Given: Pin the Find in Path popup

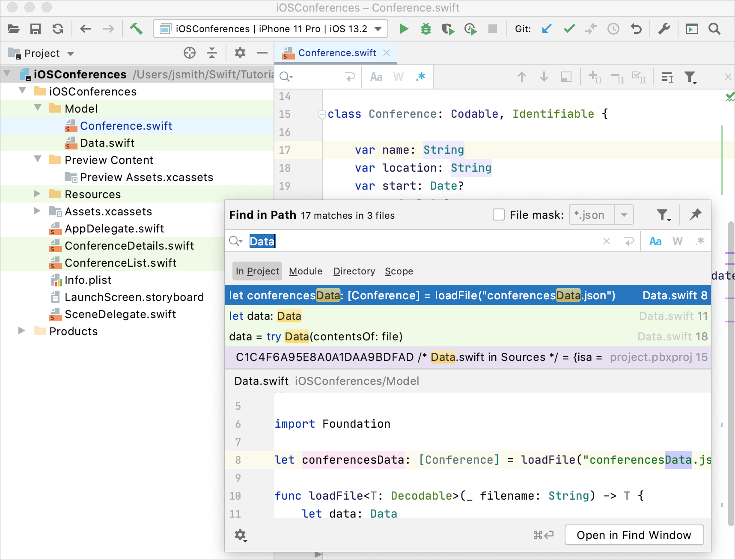Looking at the screenshot, I should 696,214.
